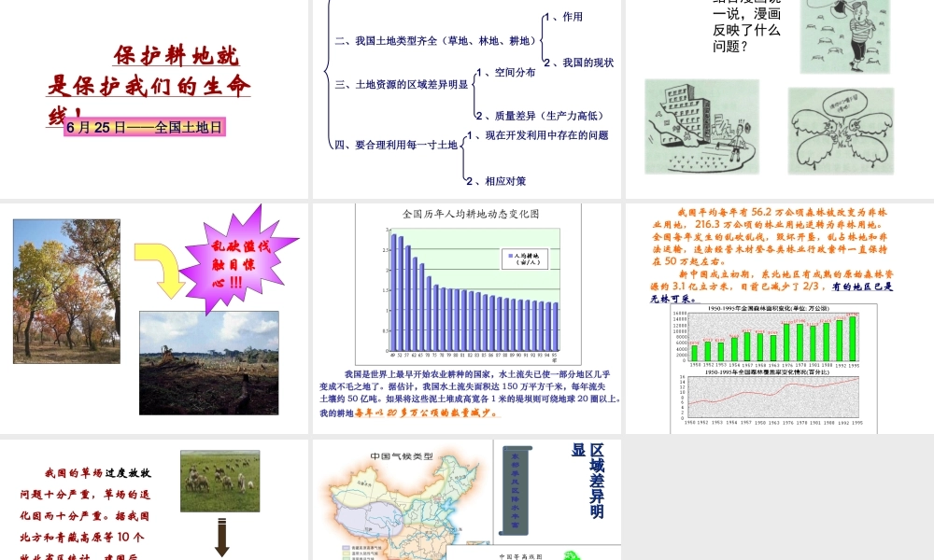Click the sub-item 1、空间分布

505,73
